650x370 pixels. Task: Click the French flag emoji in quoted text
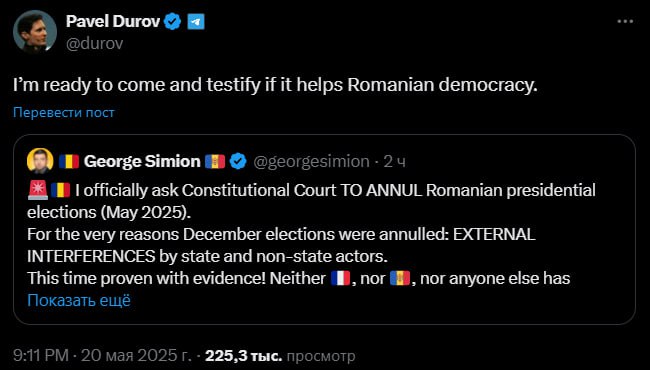[341, 279]
